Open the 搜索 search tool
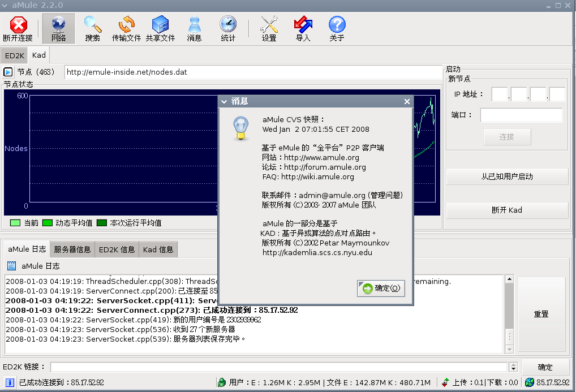Viewport: 576px width, 392px height. (93, 29)
